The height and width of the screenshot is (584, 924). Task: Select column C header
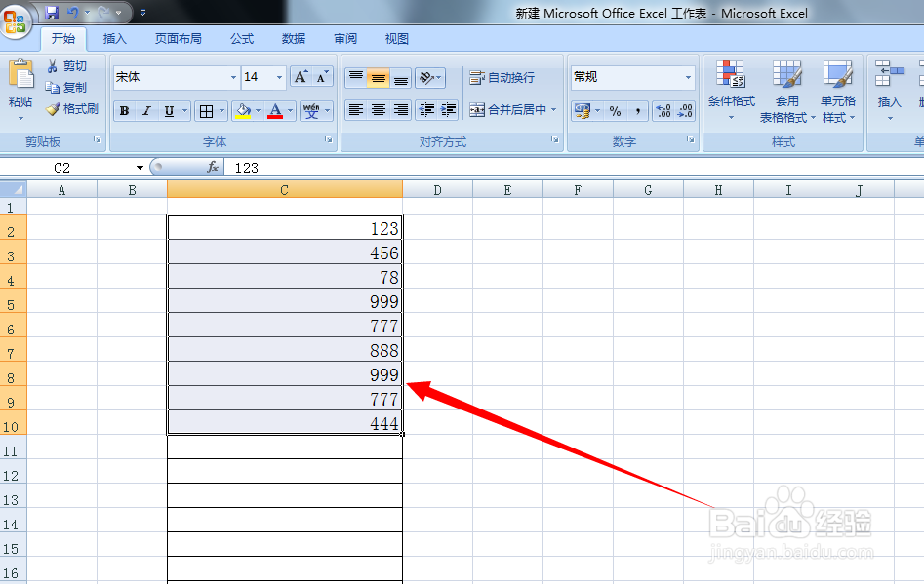[x=285, y=189]
